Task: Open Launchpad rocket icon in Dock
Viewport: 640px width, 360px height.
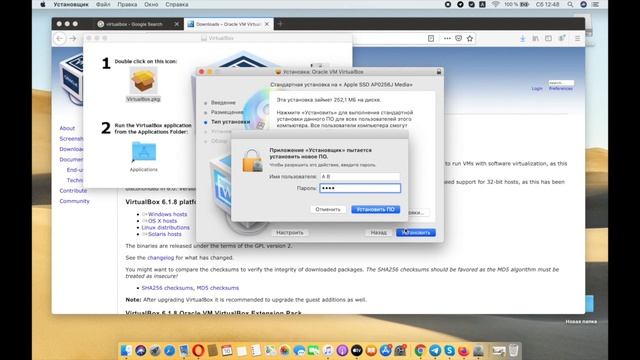Action: pos(155,350)
